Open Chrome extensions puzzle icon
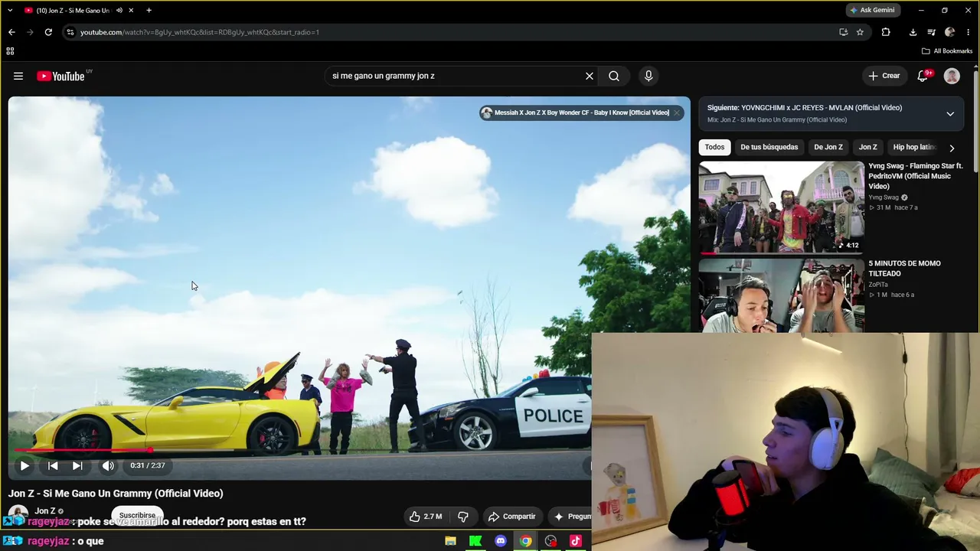This screenshot has width=980, height=551. tap(886, 32)
